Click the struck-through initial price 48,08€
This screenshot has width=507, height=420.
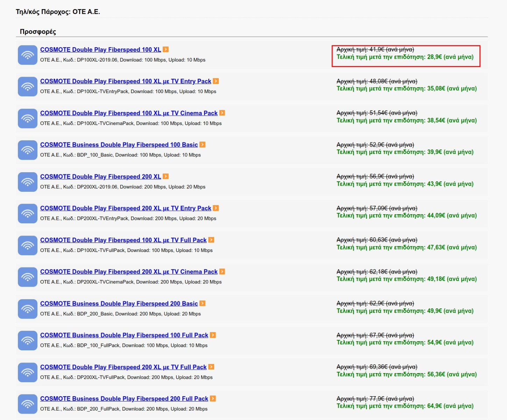[x=377, y=81]
